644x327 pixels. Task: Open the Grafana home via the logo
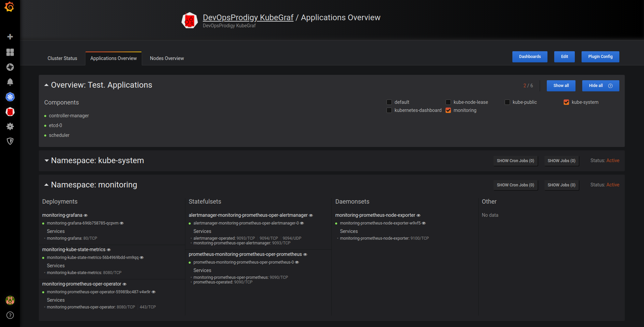(x=10, y=7)
